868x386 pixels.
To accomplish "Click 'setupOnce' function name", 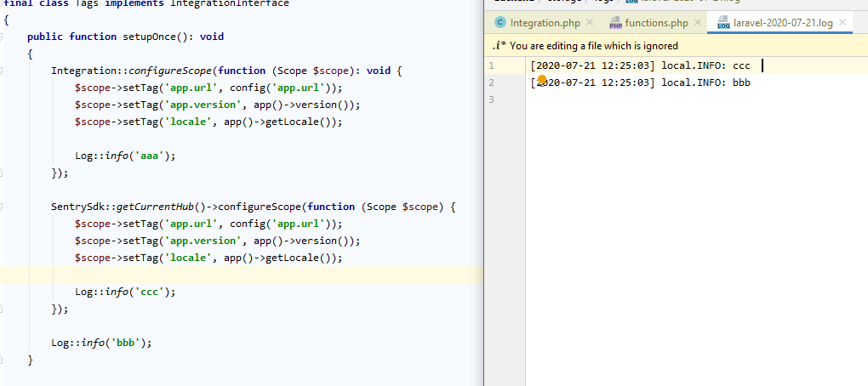I will click(148, 37).
